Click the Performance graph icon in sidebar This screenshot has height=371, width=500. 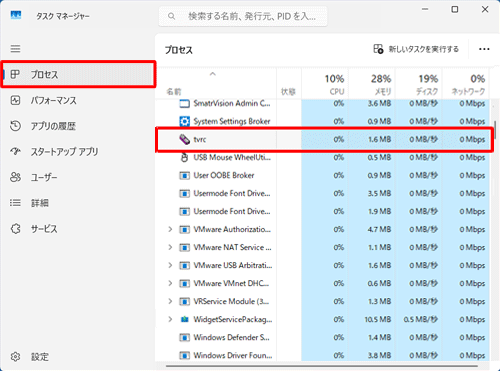coord(15,100)
